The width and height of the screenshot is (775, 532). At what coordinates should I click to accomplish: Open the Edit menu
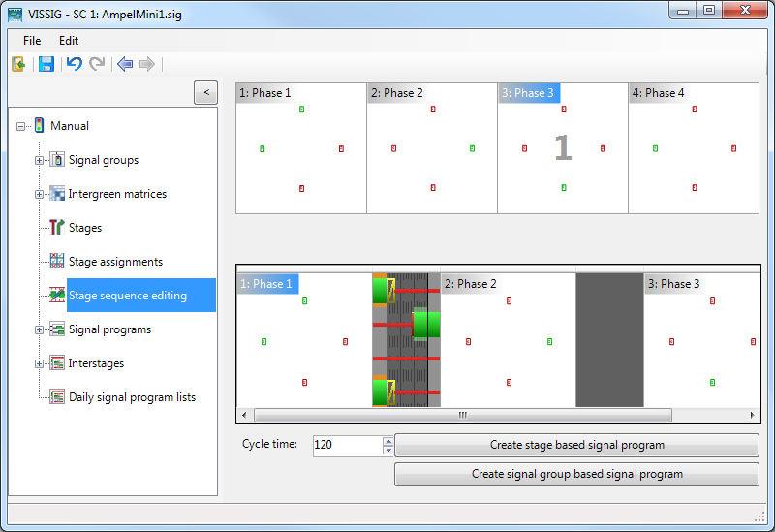[x=69, y=41]
